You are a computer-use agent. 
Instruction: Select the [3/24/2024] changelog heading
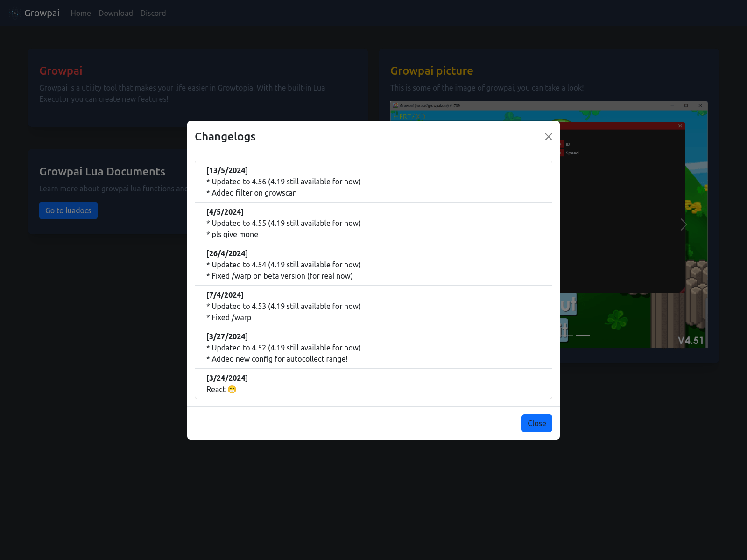(227, 378)
